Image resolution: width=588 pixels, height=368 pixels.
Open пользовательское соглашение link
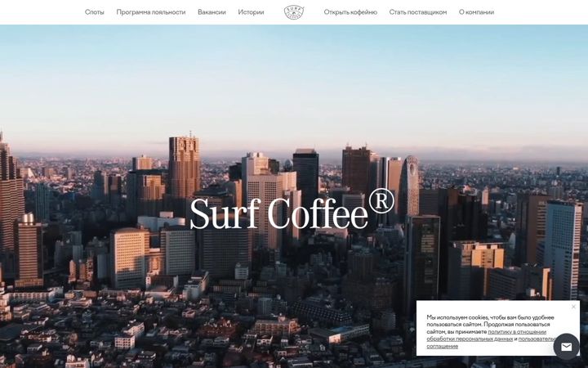click(x=492, y=343)
